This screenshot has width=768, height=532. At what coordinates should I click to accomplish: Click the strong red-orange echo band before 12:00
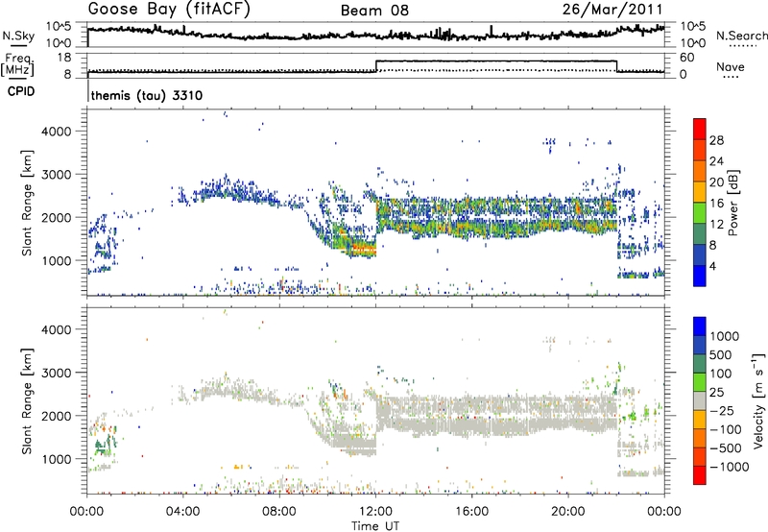[x=362, y=250]
